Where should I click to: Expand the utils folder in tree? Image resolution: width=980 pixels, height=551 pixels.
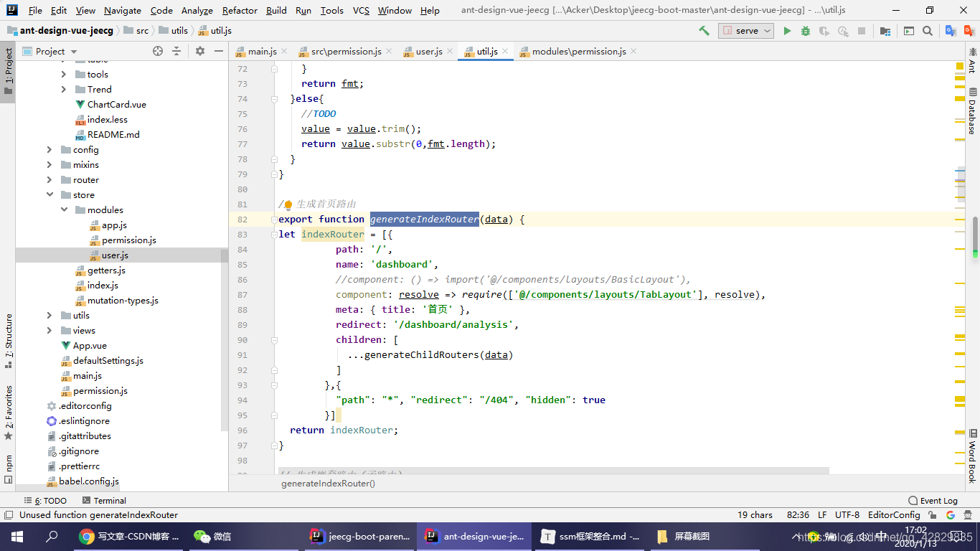[50, 315]
